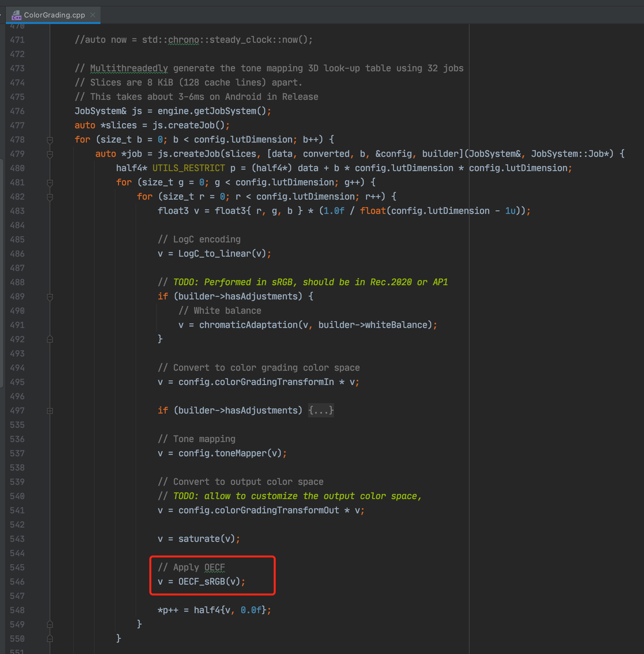This screenshot has width=644, height=654.
Task: Close the ColorGrading.cpp tab
Action: 93,15
